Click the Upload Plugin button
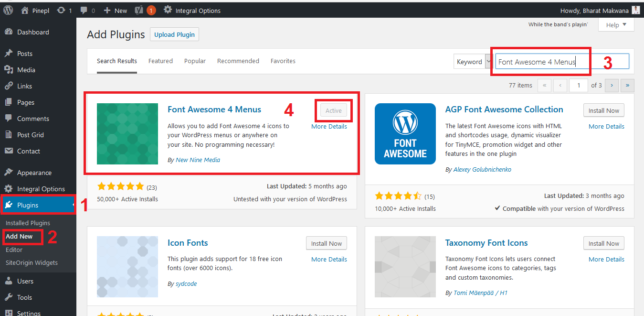This screenshot has height=316, width=644. (174, 34)
